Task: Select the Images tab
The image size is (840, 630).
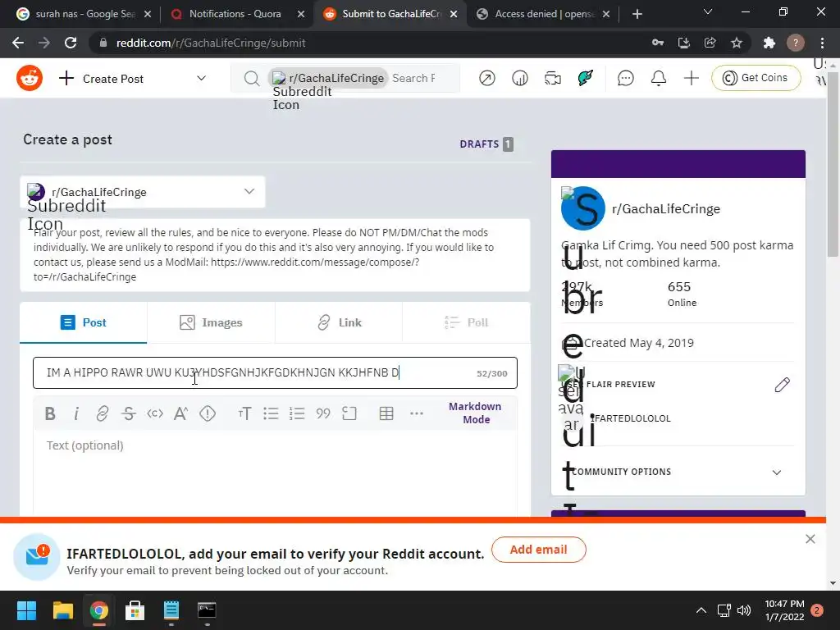Action: pos(211,322)
